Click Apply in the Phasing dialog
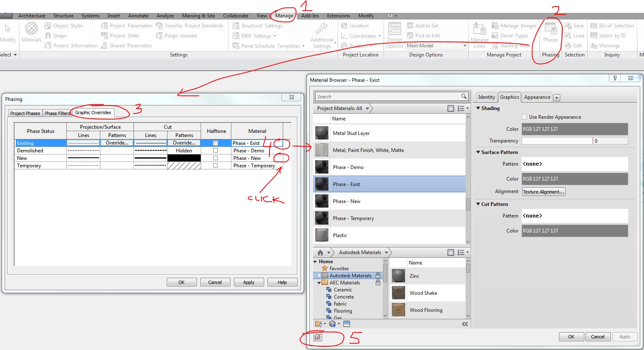Viewport: 644px width, 350px height. [x=249, y=282]
